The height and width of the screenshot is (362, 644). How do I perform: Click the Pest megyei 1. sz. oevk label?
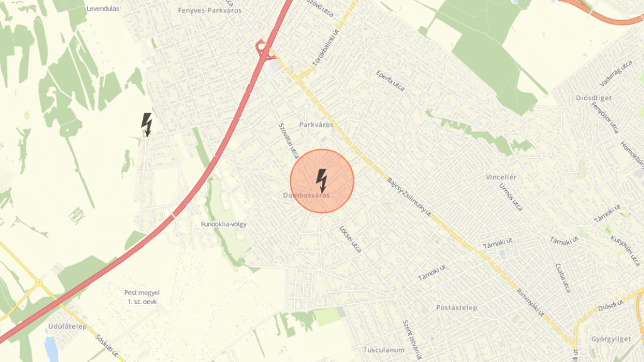(x=142, y=297)
